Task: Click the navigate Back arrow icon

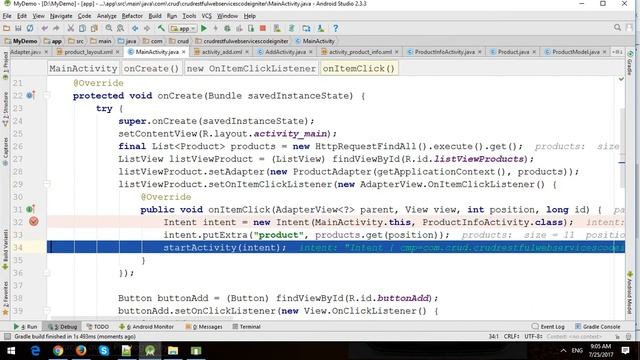Action: point(135,28)
